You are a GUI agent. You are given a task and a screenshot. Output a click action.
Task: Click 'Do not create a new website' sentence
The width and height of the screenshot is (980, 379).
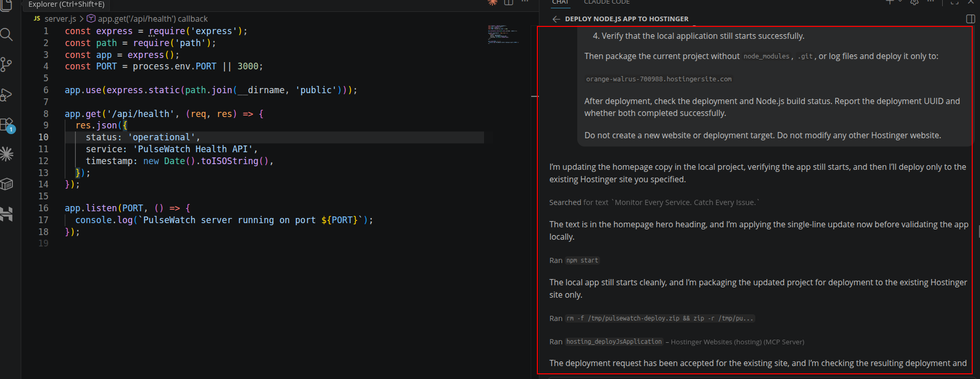point(763,135)
